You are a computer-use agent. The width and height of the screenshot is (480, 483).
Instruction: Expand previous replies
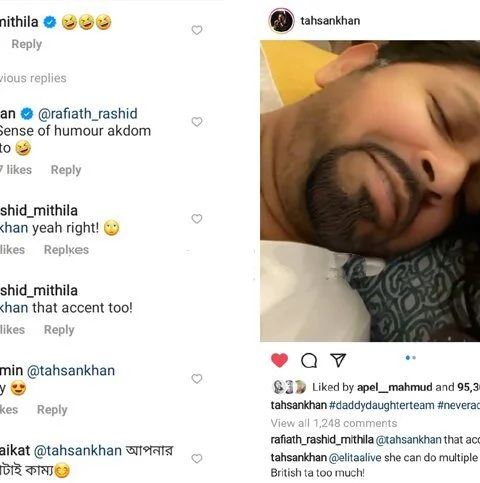[x=33, y=78]
